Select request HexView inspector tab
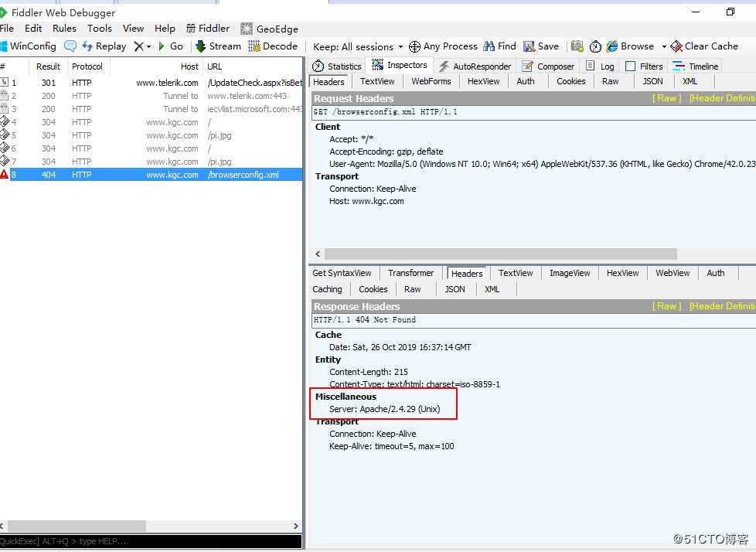Screen dimensions: 756x552 484,81
